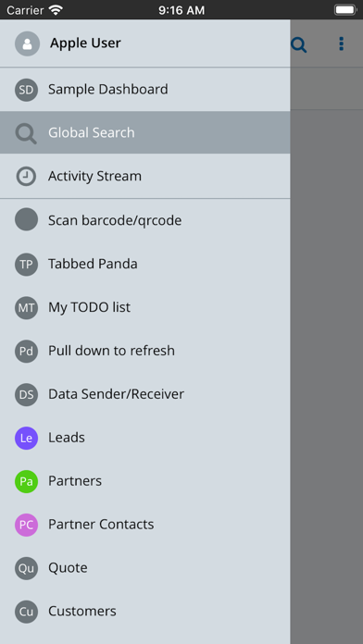Dismiss drawer by tapping dimmed area
The width and height of the screenshot is (363, 644).
pyautogui.click(x=326, y=369)
